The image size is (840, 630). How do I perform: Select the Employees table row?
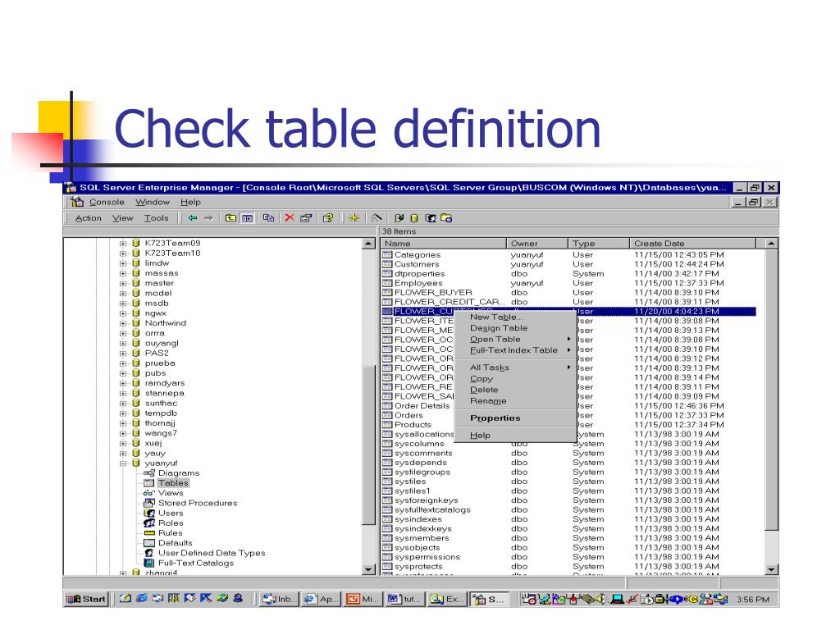click(569, 283)
